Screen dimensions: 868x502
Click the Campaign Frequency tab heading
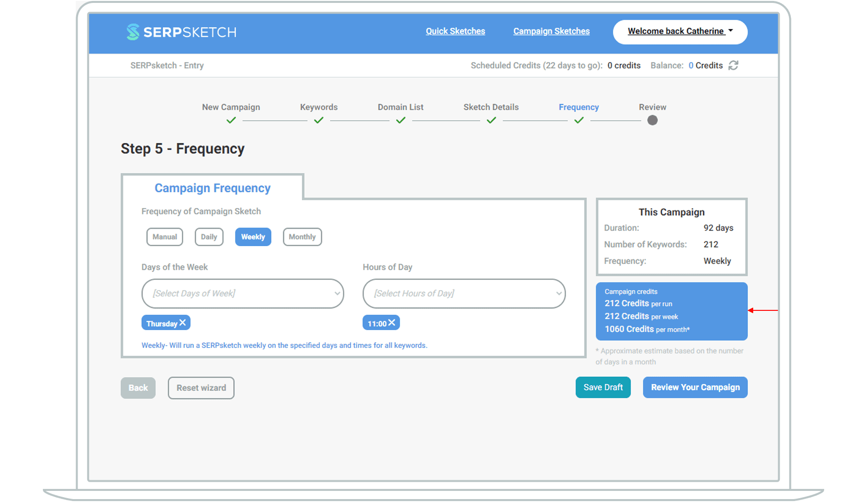[x=213, y=188]
